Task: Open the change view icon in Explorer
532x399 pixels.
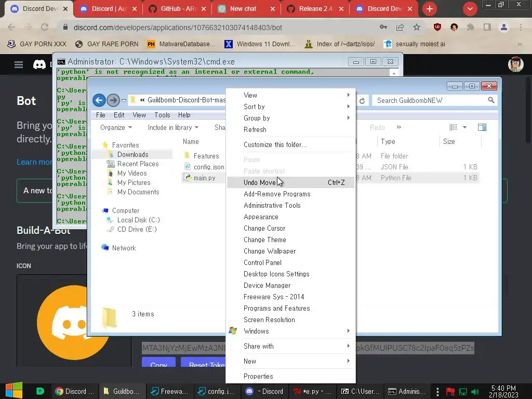Action: pos(453,127)
